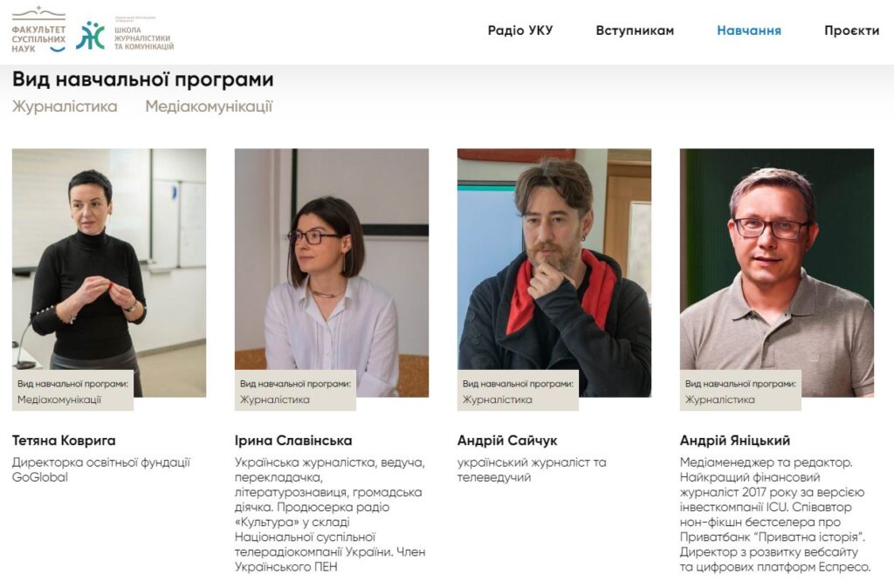
Task: Click the name Андрій Яніцький
Action: 735,441
